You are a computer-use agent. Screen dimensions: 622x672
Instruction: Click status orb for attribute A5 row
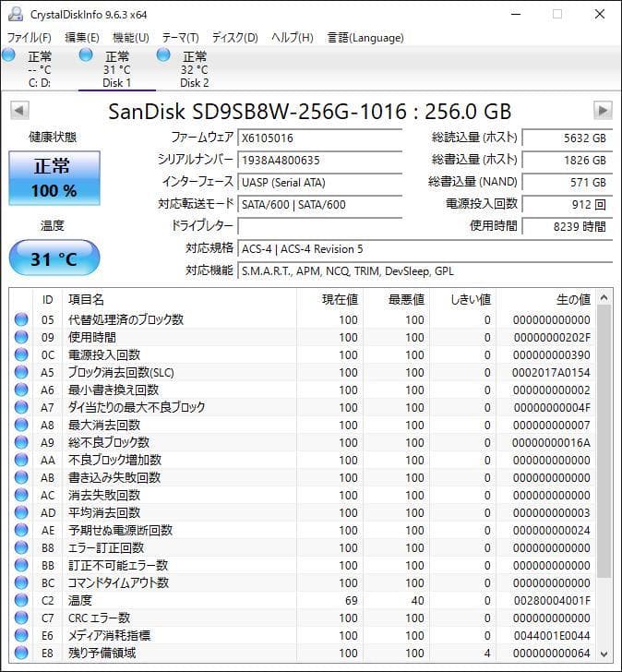(x=21, y=372)
